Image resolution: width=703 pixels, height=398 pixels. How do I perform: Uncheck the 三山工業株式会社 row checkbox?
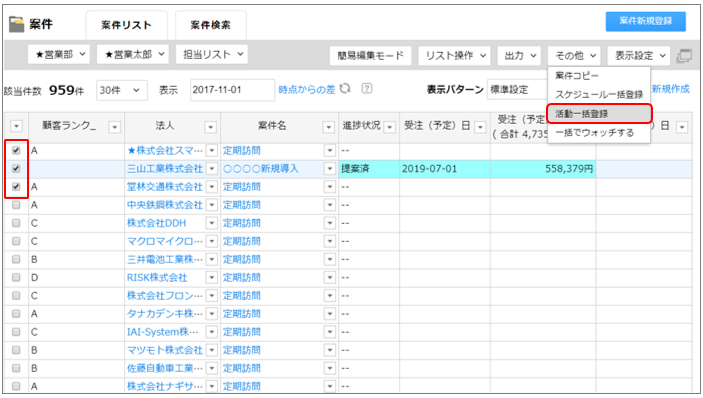tap(16, 169)
